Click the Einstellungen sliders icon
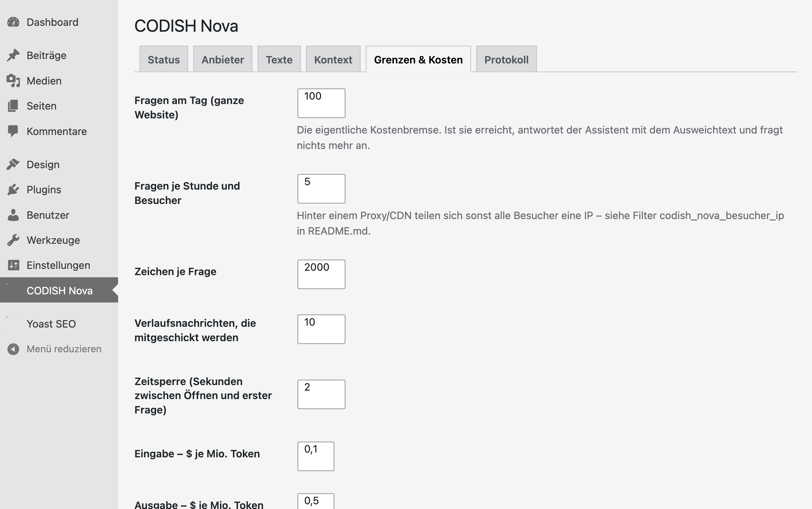This screenshot has width=812, height=509. (13, 265)
